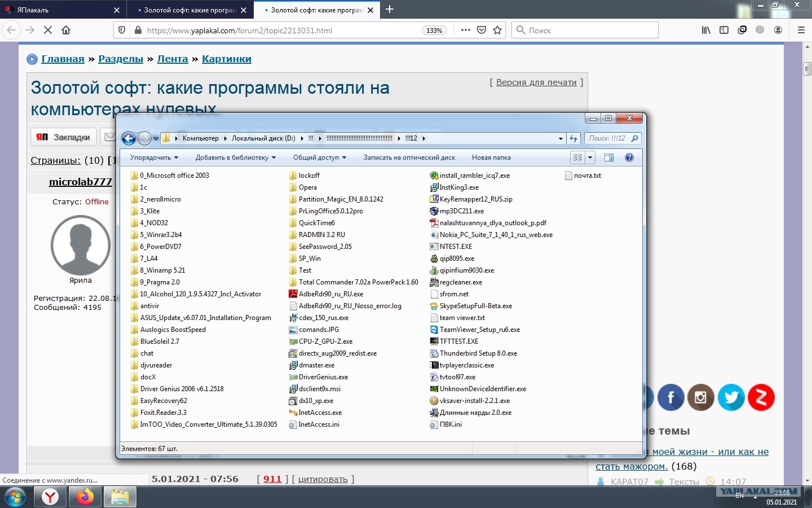The width and height of the screenshot is (812, 508).
Task: Open Картинки breadcrumb link
Action: [x=227, y=59]
